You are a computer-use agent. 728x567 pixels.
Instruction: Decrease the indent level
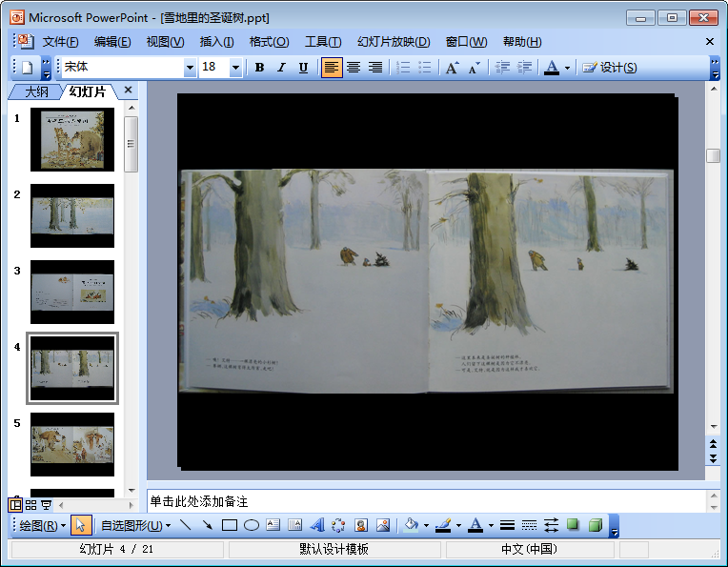coord(502,68)
